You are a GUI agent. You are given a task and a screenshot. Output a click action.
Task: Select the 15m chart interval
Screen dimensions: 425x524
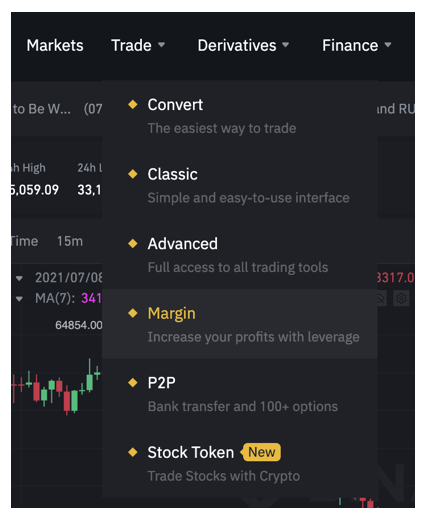click(70, 241)
